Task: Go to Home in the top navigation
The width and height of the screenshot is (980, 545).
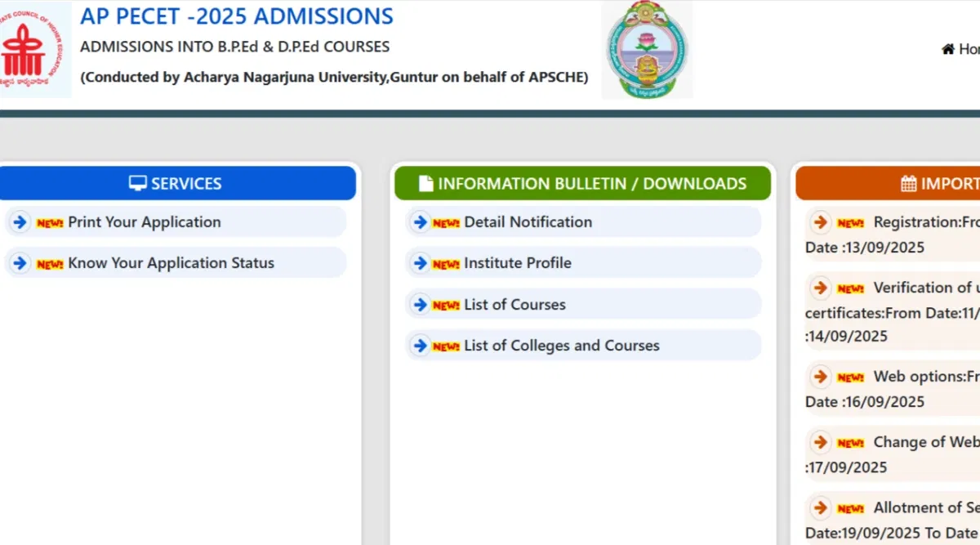Action: click(x=961, y=49)
